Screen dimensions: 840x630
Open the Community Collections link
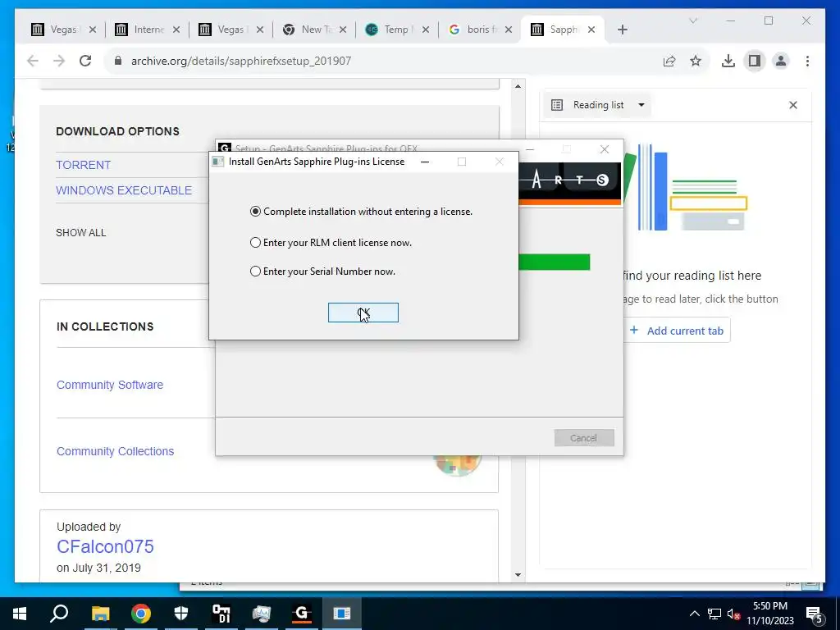pos(115,451)
